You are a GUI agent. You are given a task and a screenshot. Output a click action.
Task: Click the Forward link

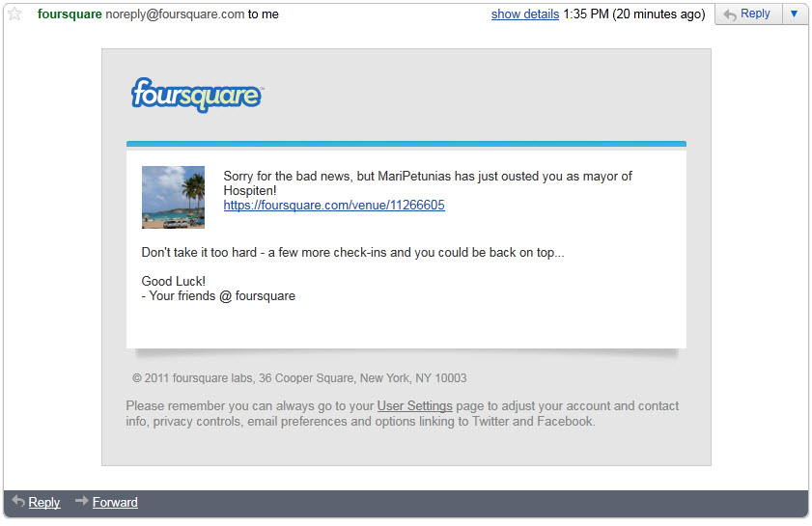pos(115,502)
